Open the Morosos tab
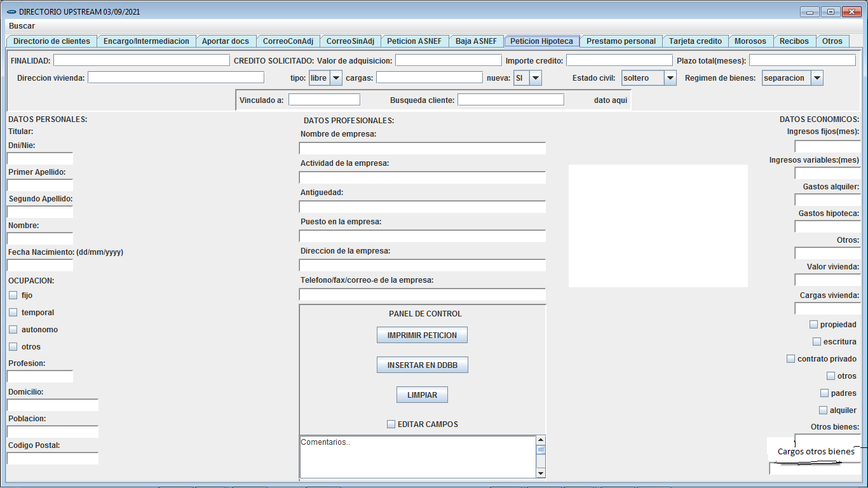Image resolution: width=868 pixels, height=488 pixels. pos(750,41)
